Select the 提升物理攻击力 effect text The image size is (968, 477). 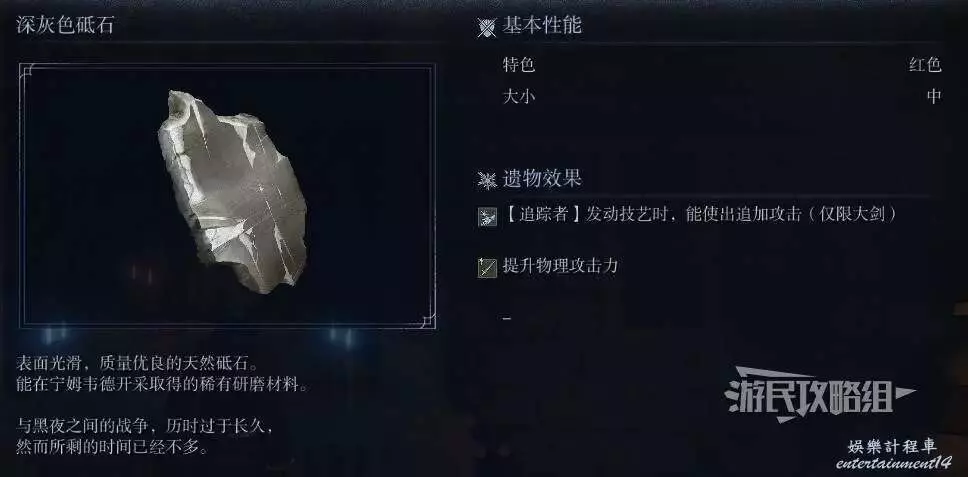[561, 266]
